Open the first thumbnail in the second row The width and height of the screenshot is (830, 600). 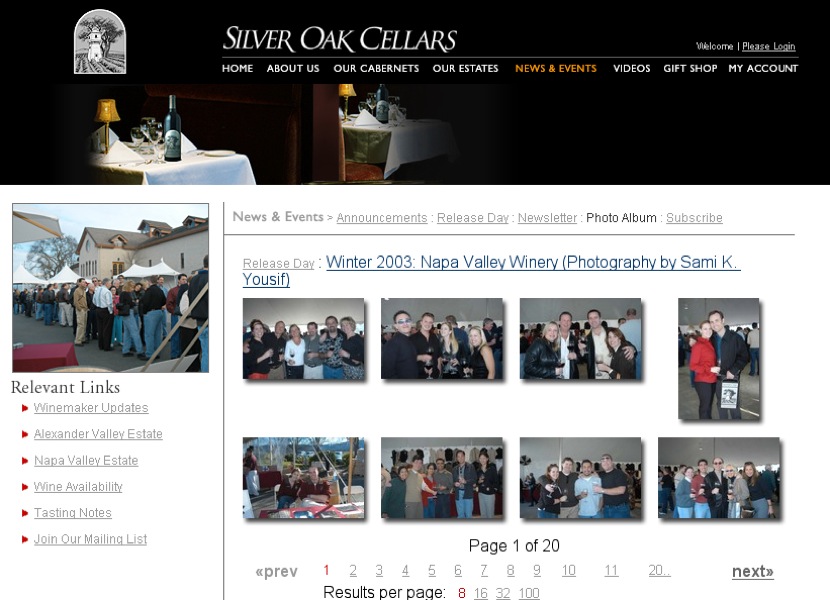click(303, 478)
